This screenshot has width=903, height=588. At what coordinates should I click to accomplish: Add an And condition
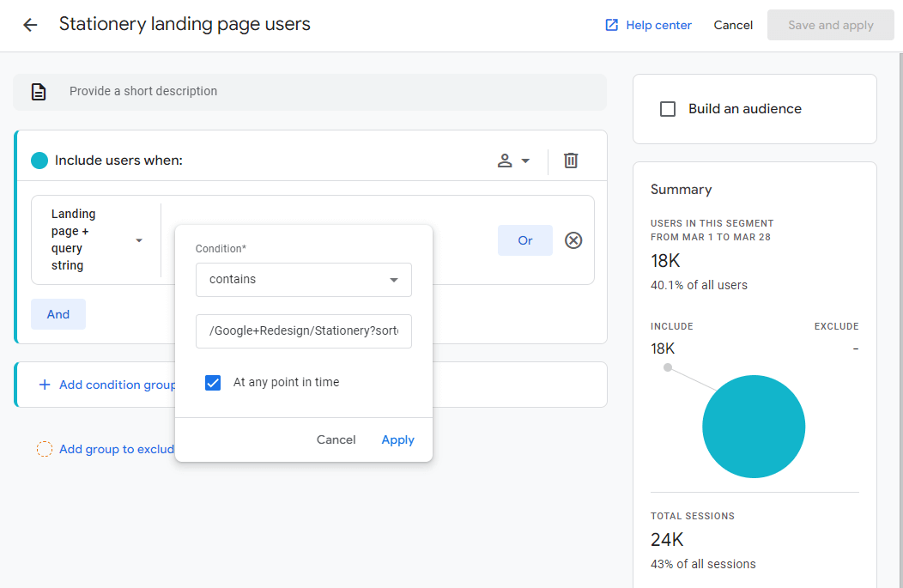pyautogui.click(x=58, y=313)
